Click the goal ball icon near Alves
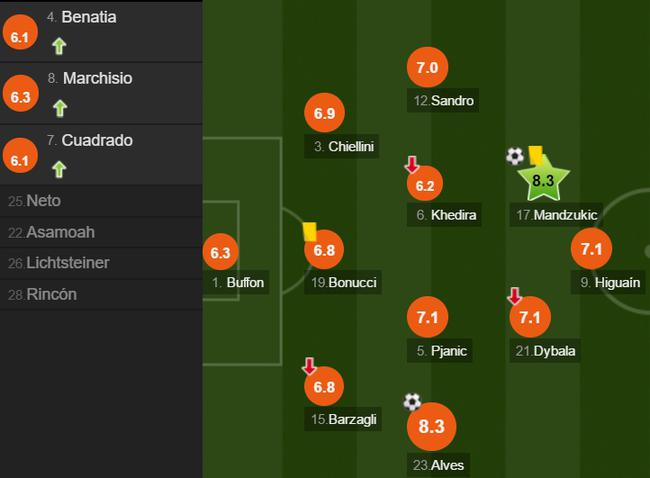The height and width of the screenshot is (478, 650). coord(412,402)
